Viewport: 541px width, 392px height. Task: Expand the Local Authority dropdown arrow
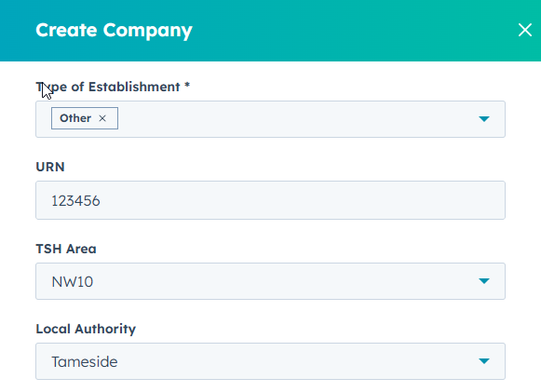(484, 361)
